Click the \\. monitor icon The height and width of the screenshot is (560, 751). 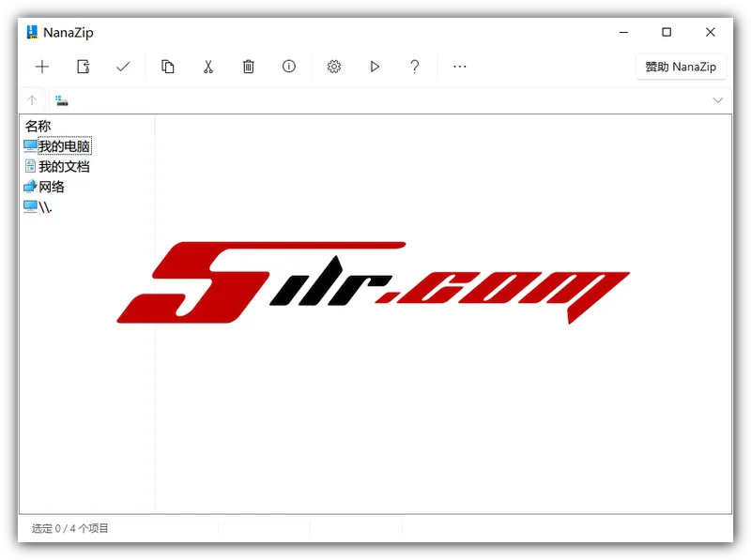click(x=30, y=206)
